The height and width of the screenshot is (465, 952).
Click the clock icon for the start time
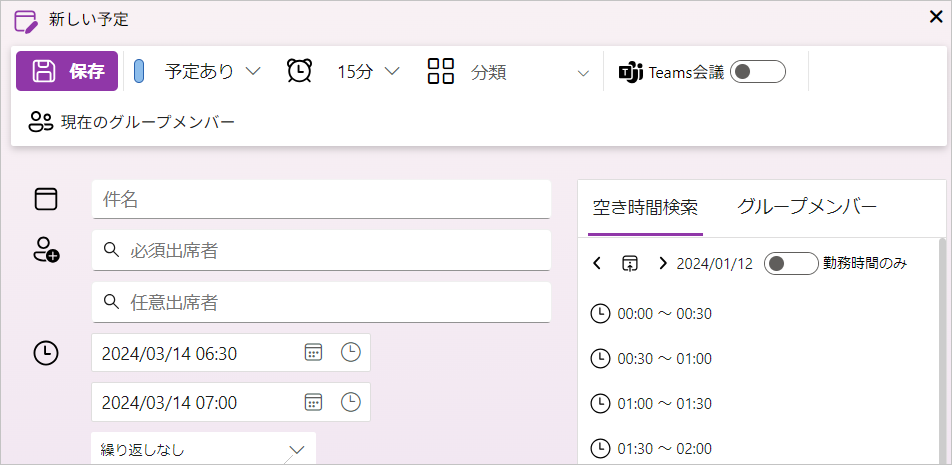click(350, 352)
